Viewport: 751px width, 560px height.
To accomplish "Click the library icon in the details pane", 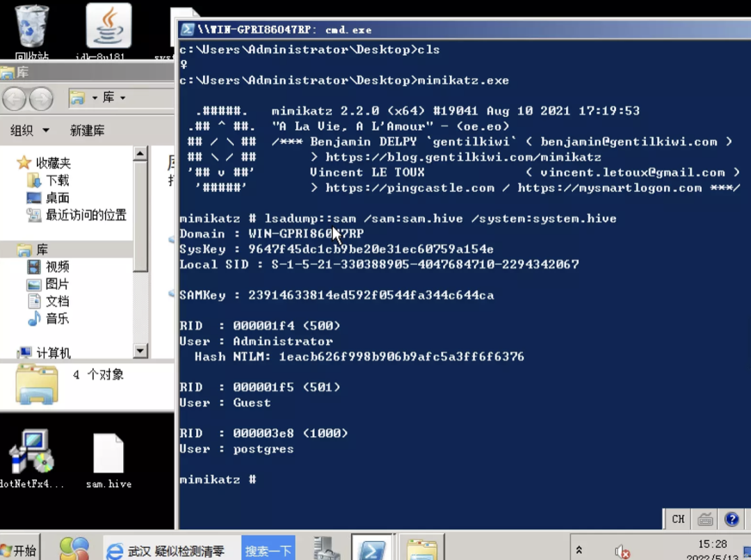I will 37,384.
